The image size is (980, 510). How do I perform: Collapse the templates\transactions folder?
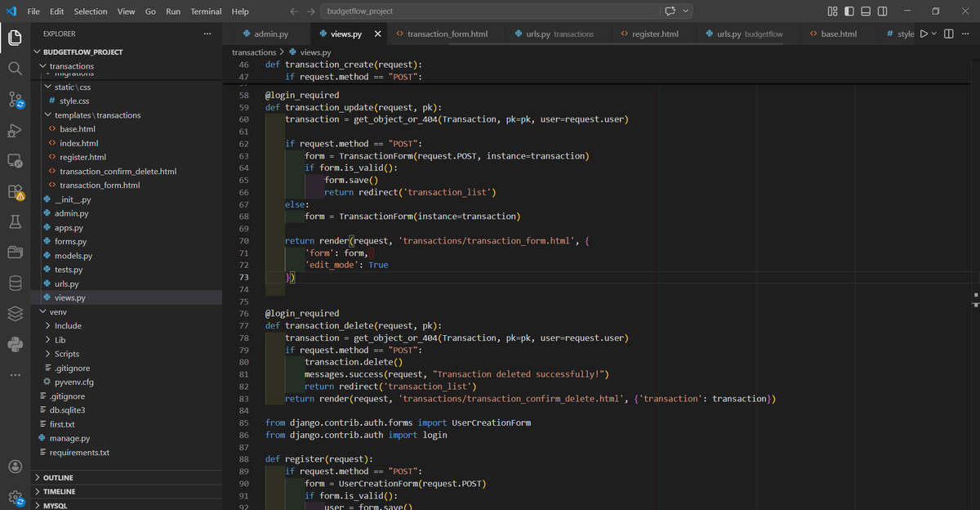tap(48, 115)
